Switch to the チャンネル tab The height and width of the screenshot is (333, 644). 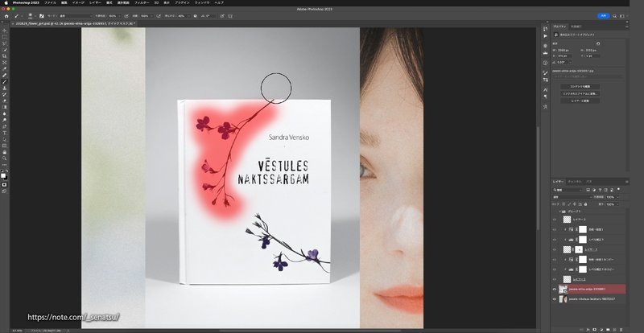(575, 182)
